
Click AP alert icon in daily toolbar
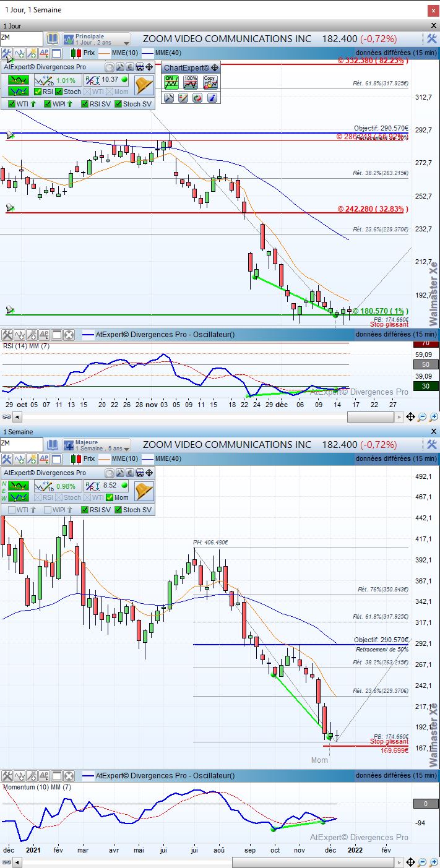tap(44, 53)
